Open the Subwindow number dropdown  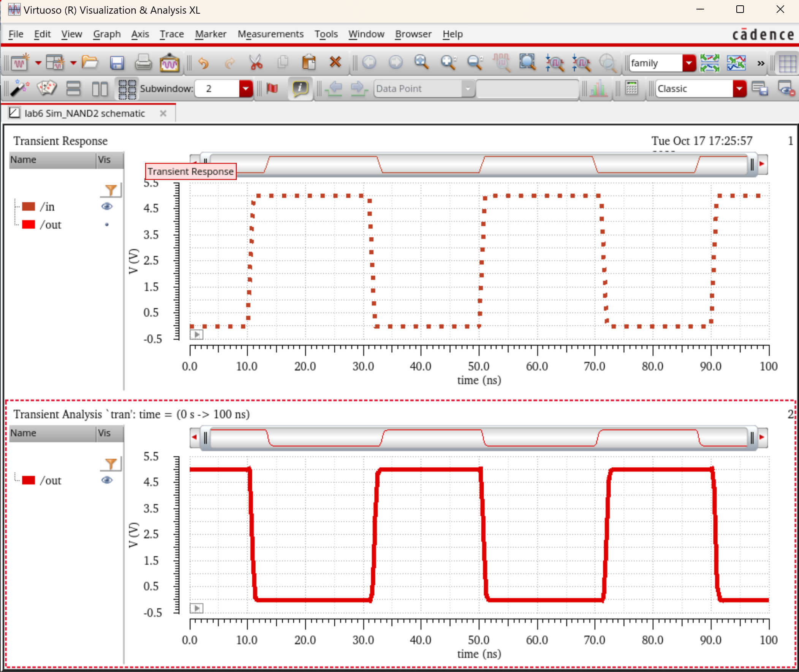tap(245, 88)
